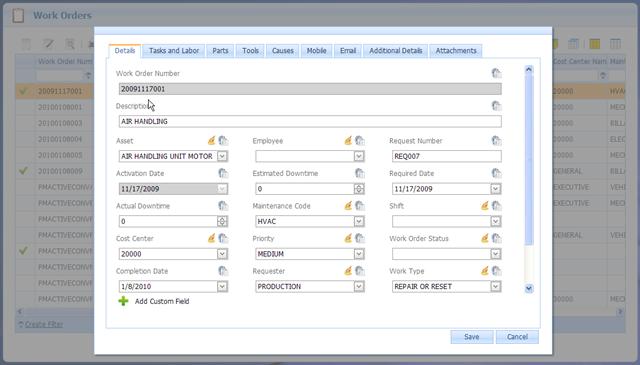Click the copy icon beside Completion Date
The width and height of the screenshot is (640, 365).
coord(223,271)
